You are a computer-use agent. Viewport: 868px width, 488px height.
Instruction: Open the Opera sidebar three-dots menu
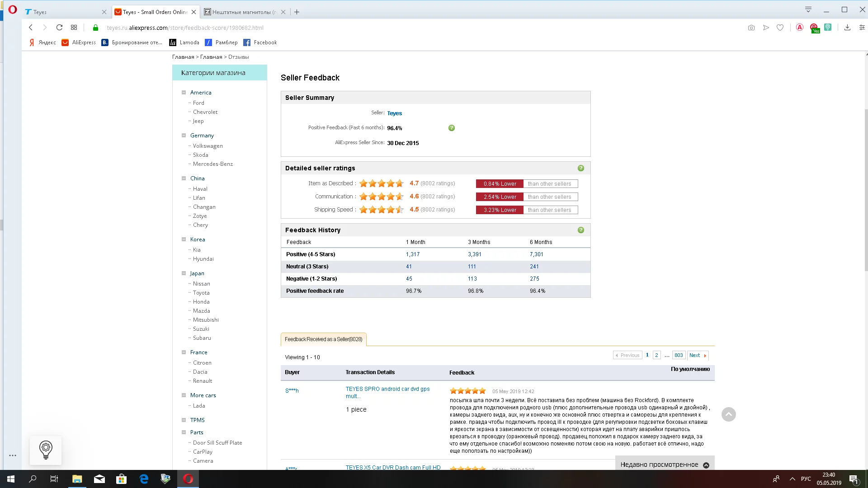coord(13,455)
